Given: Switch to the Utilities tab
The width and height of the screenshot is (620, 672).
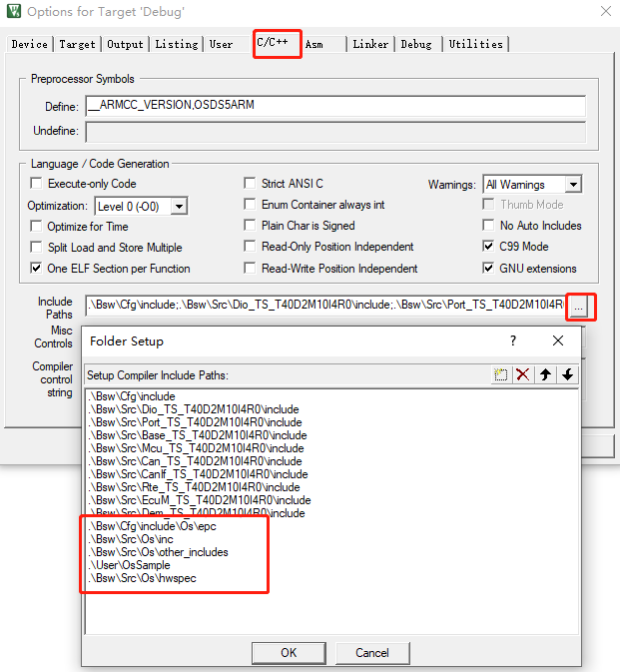Looking at the screenshot, I should tap(475, 44).
